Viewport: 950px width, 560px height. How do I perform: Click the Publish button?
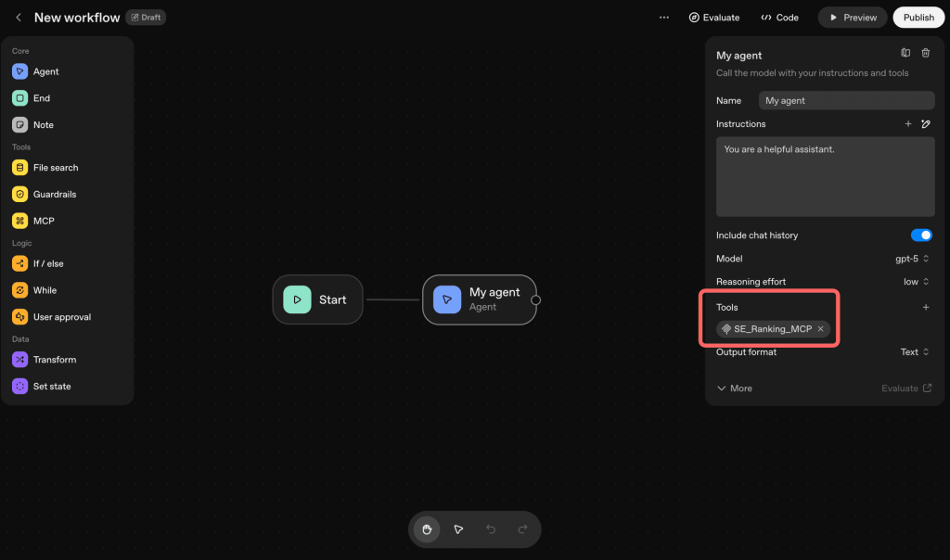918,18
